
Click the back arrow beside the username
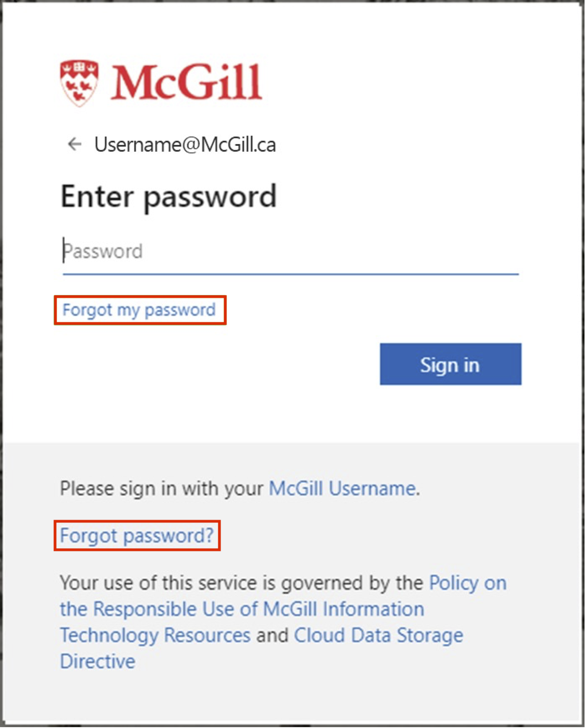pyautogui.click(x=75, y=144)
